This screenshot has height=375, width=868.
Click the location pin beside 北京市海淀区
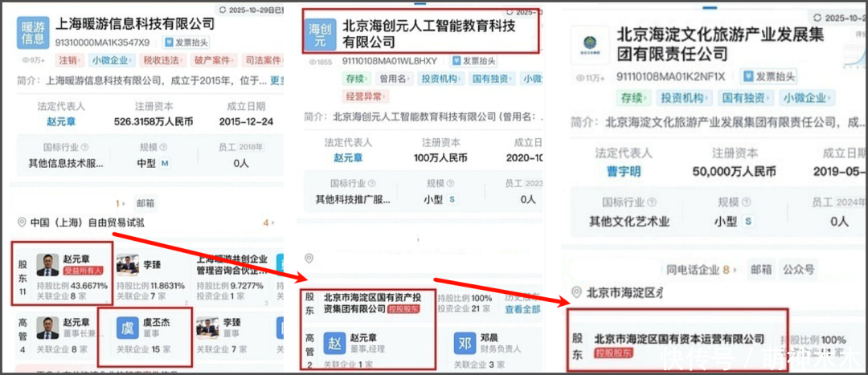(577, 292)
